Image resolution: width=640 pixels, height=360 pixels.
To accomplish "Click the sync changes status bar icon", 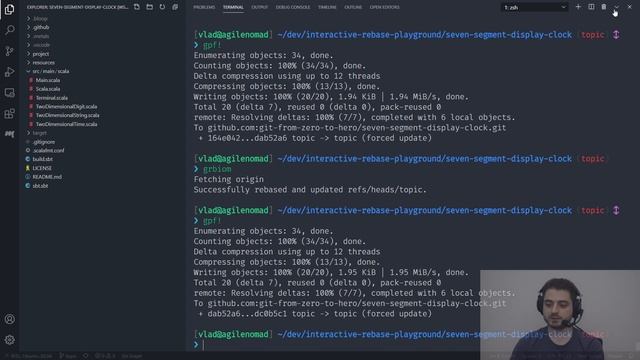I will [x=86, y=356].
